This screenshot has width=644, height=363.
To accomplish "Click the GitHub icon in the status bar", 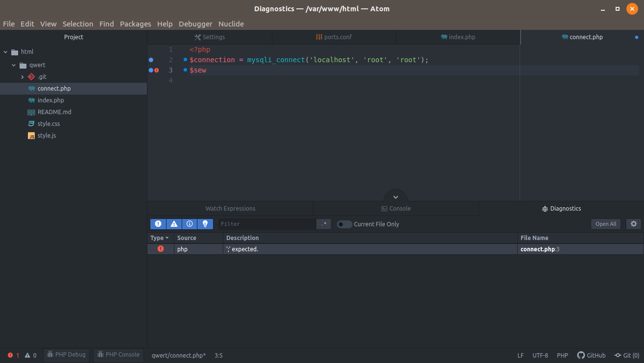I will tap(581, 355).
